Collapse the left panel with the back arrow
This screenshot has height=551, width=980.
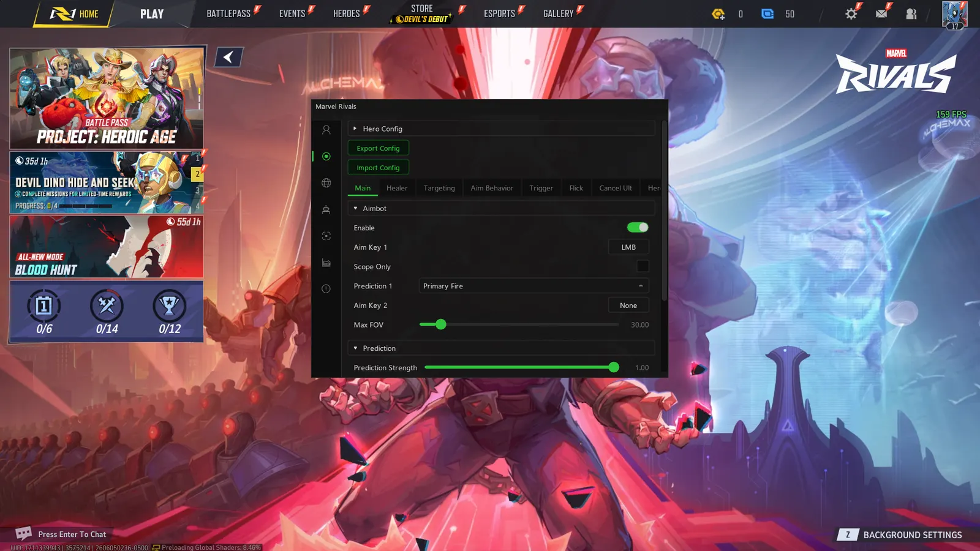click(228, 57)
